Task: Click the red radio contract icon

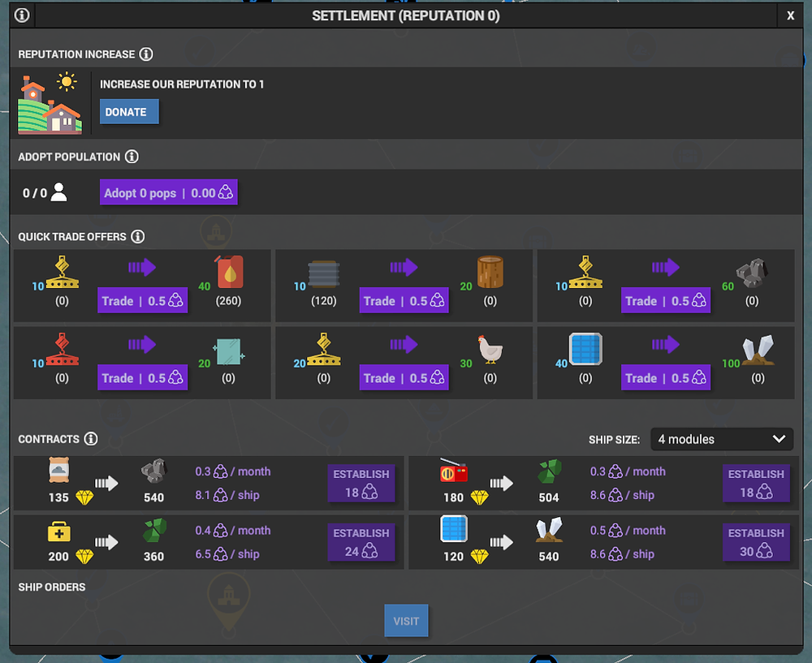Action: [x=454, y=471]
